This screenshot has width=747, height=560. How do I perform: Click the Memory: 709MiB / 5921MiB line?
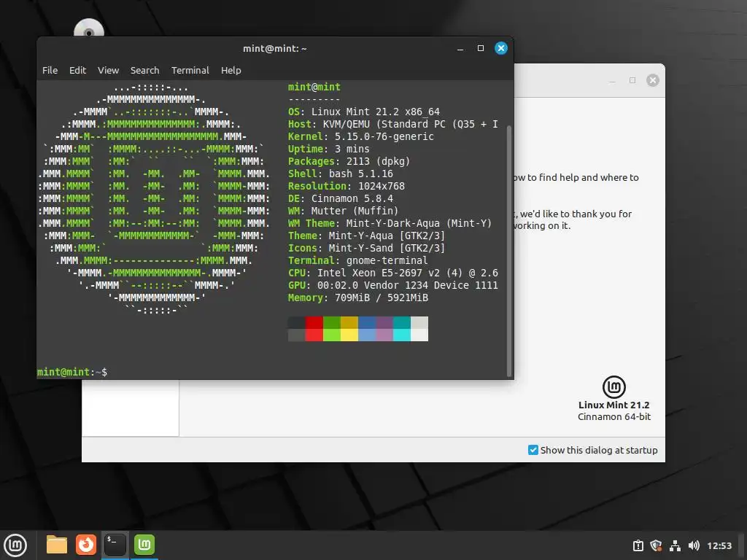point(357,297)
